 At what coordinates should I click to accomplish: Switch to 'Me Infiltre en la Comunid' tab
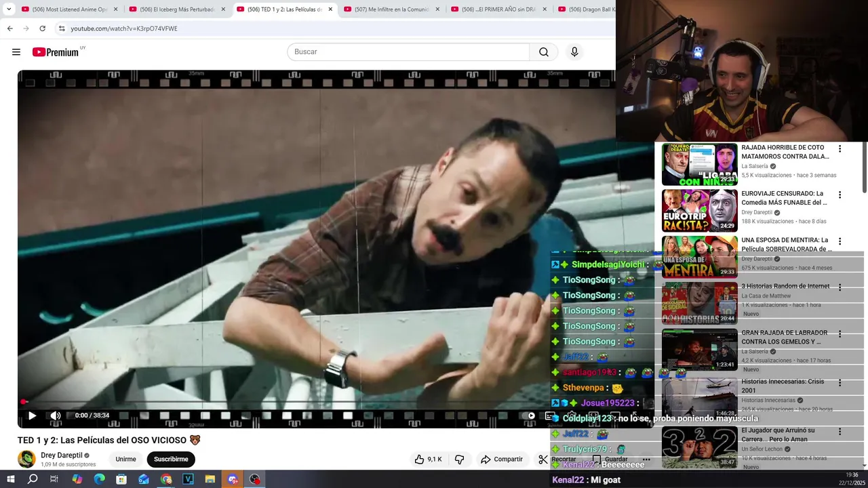(391, 9)
